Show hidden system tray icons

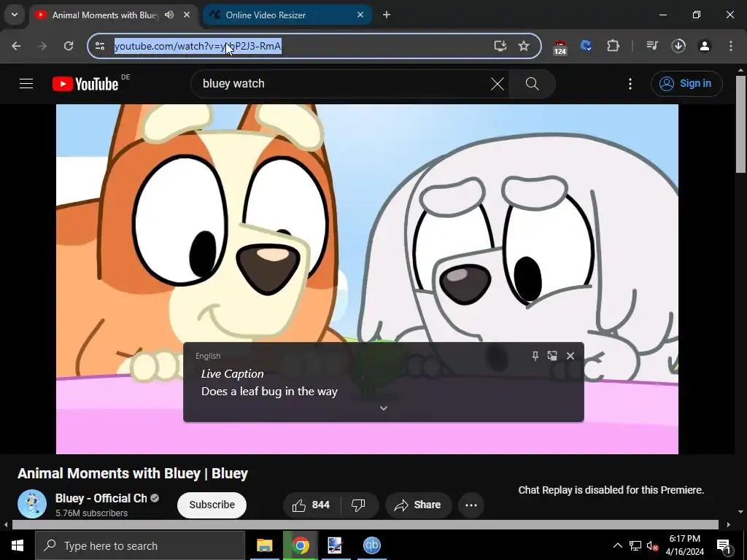pyautogui.click(x=617, y=545)
